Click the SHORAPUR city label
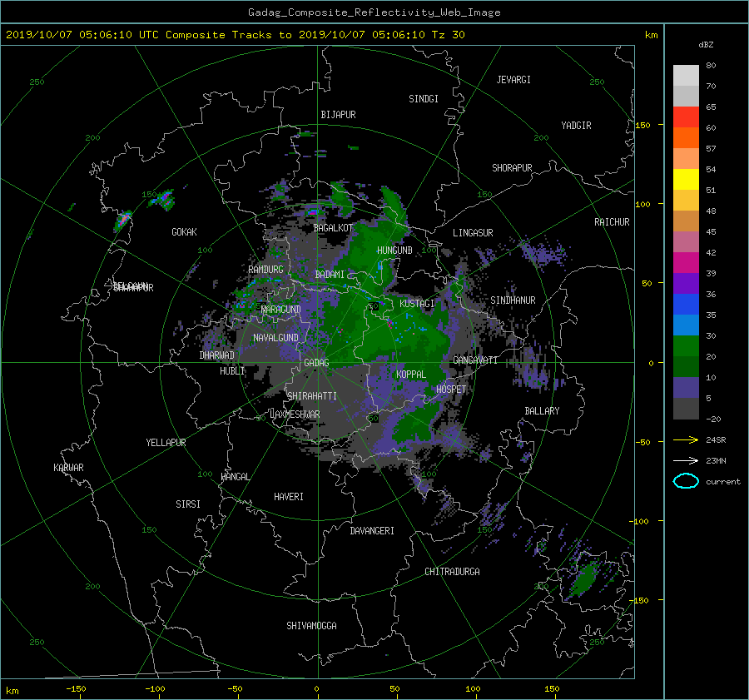Viewport: 749px width, 700px height. coord(512,168)
